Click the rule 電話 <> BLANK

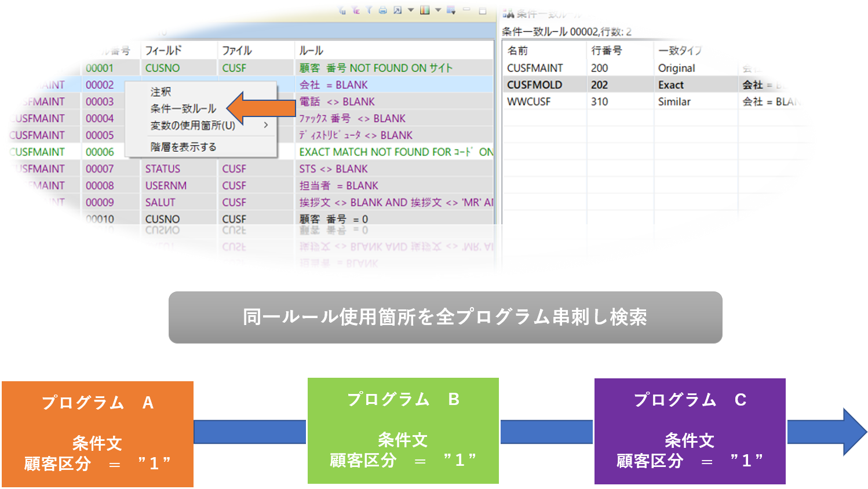pos(337,101)
